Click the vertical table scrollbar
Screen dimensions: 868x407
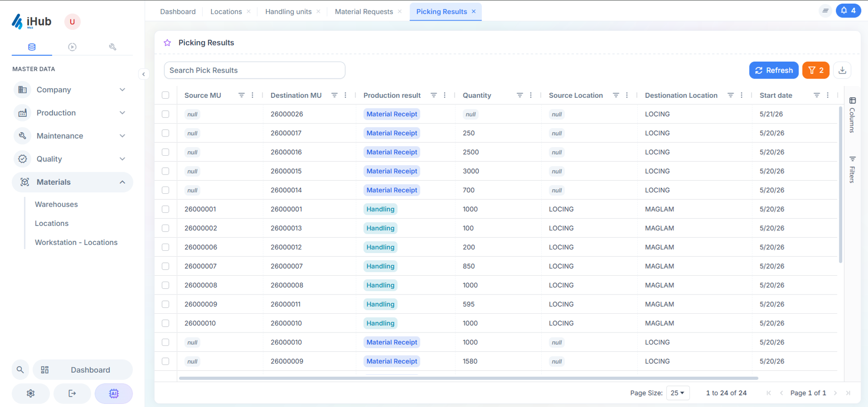[x=841, y=185]
